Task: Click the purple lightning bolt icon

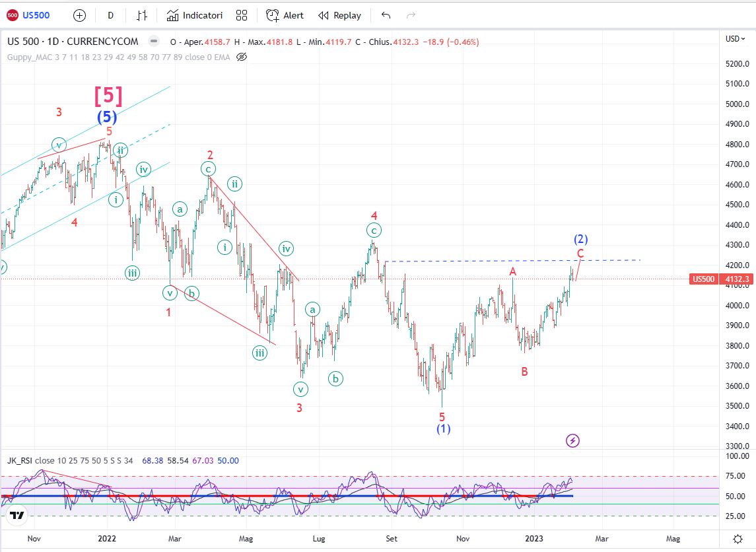Action: point(572,440)
